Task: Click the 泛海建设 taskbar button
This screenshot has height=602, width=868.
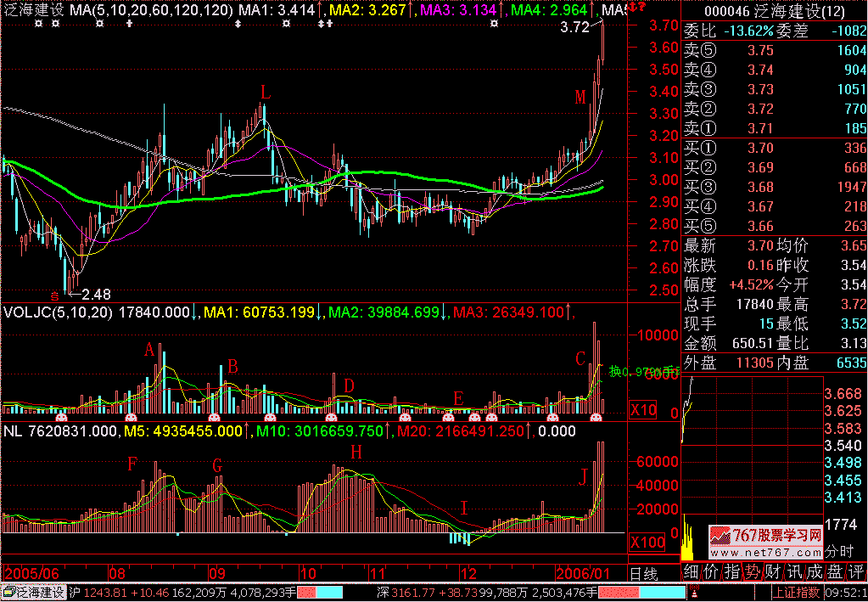Action: (34, 592)
